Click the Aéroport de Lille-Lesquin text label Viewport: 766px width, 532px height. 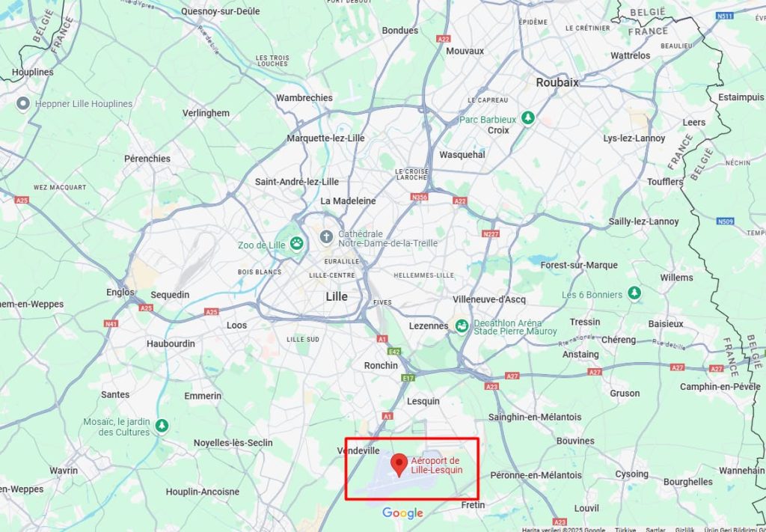pyautogui.click(x=436, y=465)
